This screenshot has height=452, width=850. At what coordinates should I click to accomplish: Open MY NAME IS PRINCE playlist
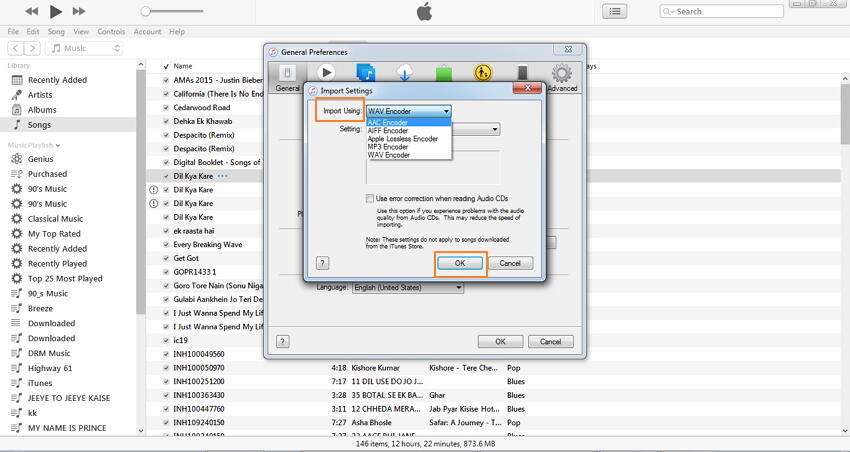pos(67,428)
